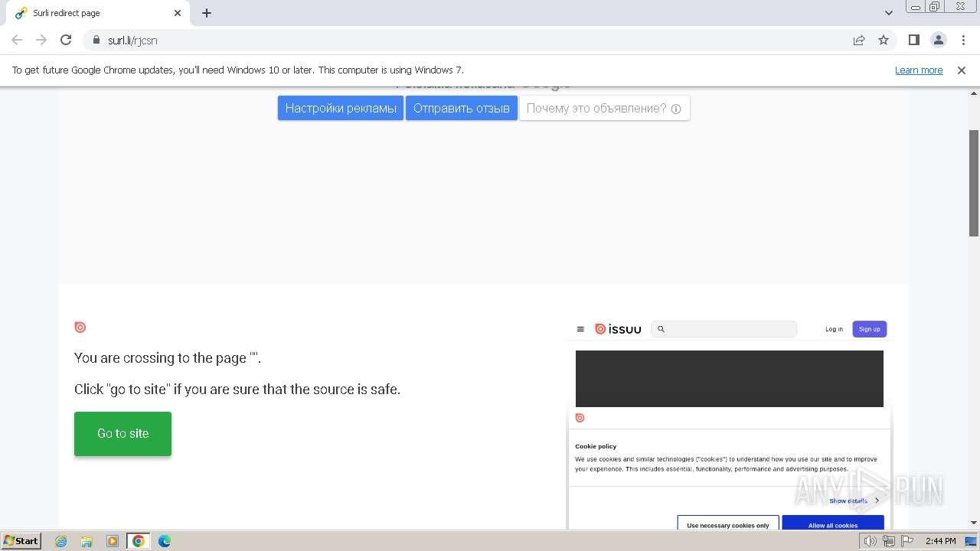Reload the current page

coord(66,40)
